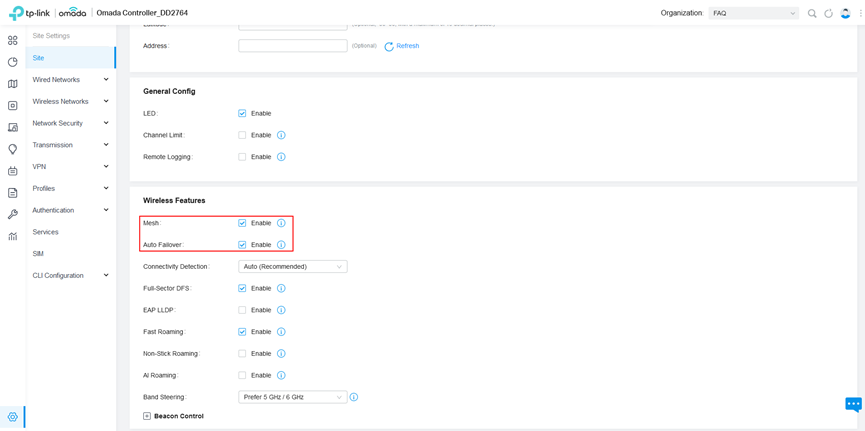The width and height of the screenshot is (865, 431).
Task: Open the Statistics pie chart icon
Action: pos(12,62)
